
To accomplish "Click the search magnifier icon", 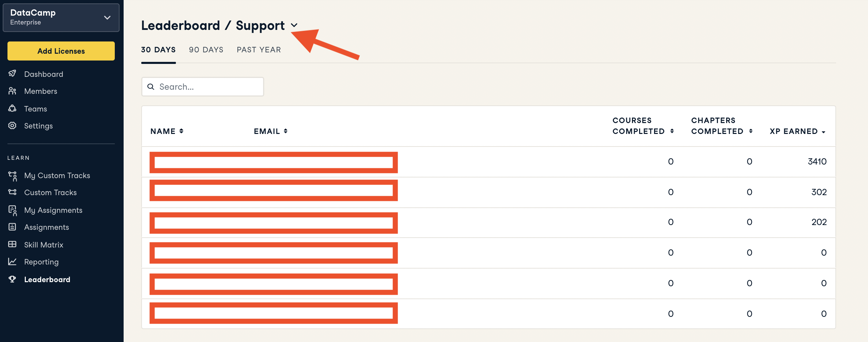I will point(151,87).
